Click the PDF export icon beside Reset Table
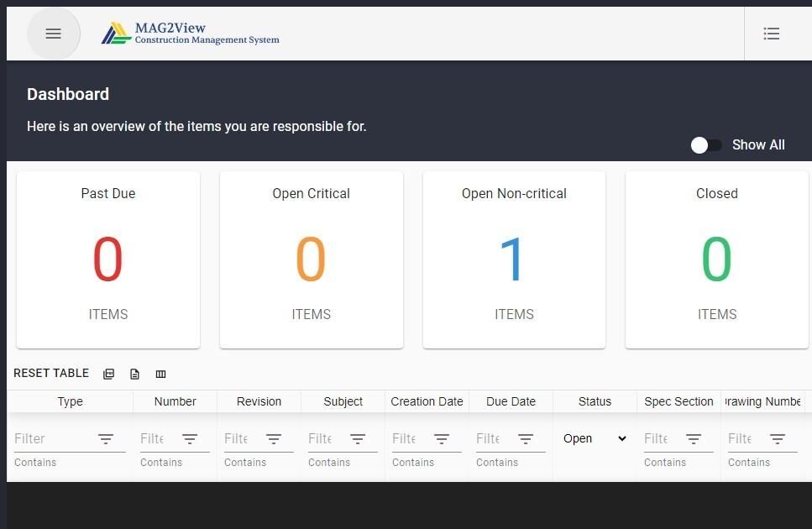This screenshot has width=812, height=529. click(x=109, y=374)
